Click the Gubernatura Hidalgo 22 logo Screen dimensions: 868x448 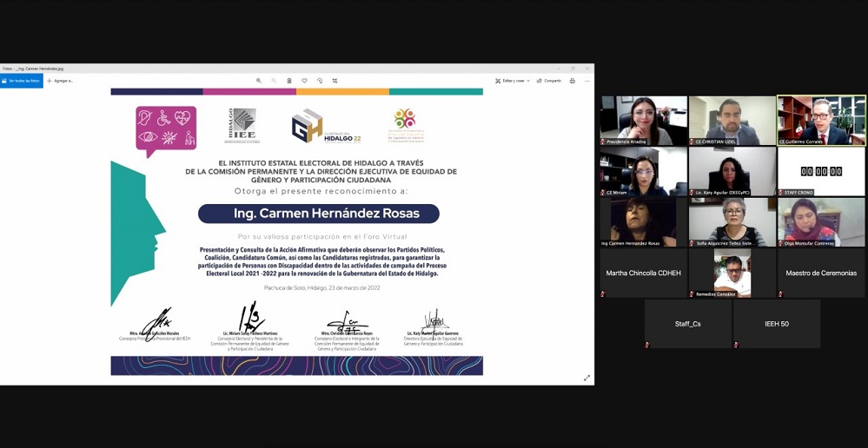327,126
